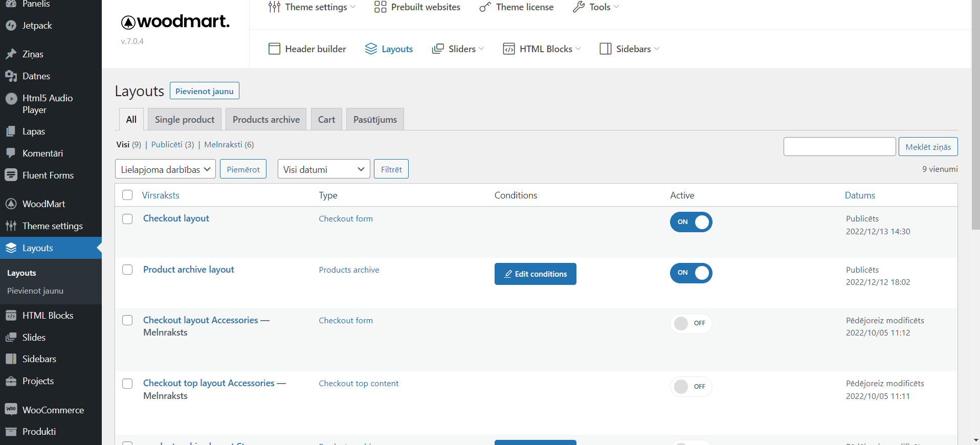Screen dimensions: 980x445
Task: Click the Jetpack icon in sidebar
Action: point(11,26)
